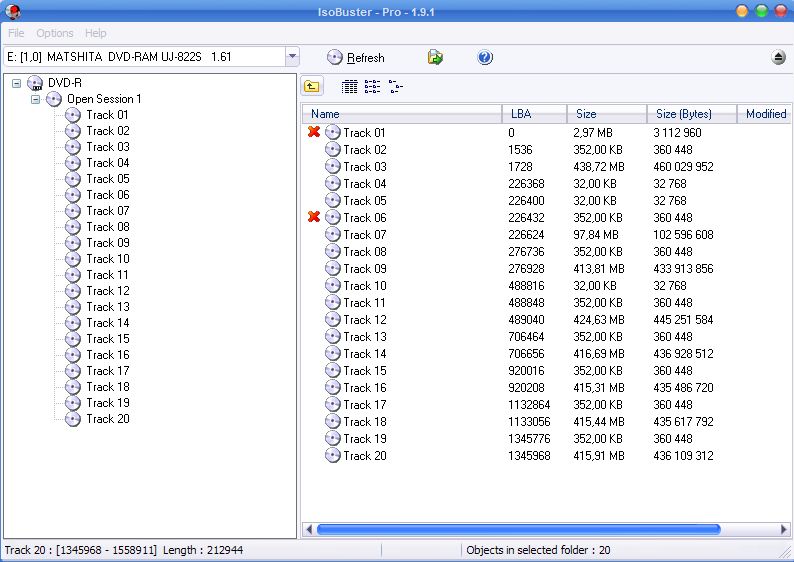Click the 460 029 952 bytes value
This screenshot has width=794, height=562.
[x=683, y=167]
